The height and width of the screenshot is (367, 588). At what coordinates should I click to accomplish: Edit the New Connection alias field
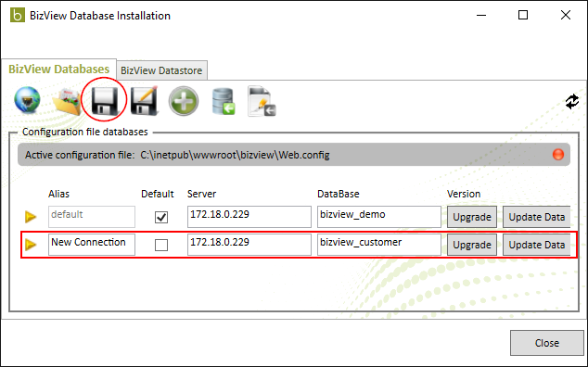coord(92,245)
